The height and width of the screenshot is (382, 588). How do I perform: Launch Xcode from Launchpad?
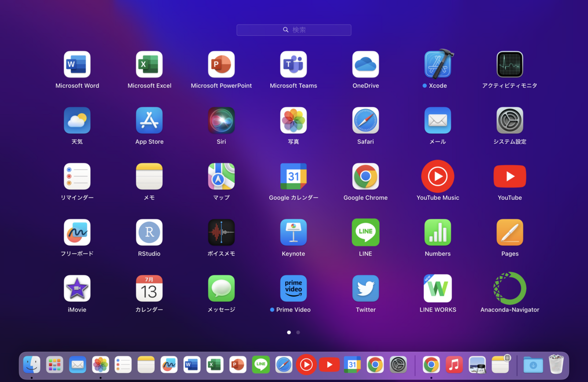pyautogui.click(x=438, y=64)
